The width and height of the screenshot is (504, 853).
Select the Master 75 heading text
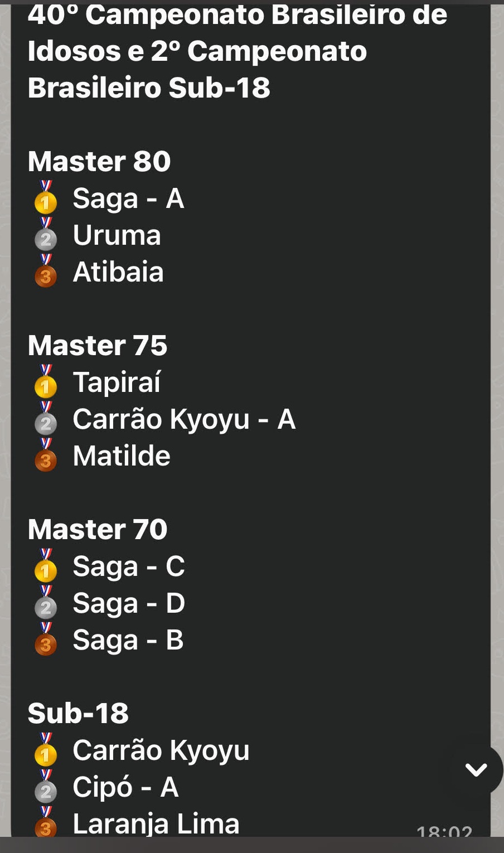tap(98, 346)
